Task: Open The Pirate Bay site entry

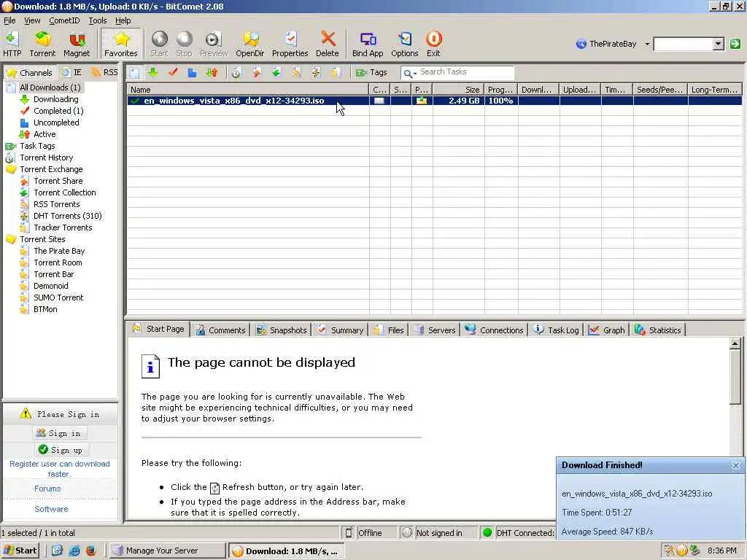Action: (59, 251)
